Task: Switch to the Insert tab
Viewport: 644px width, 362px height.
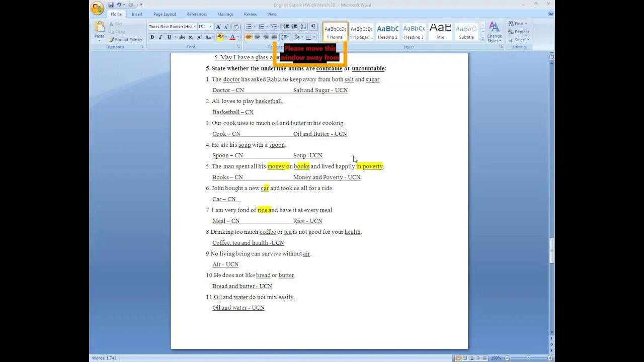Action: point(137,14)
